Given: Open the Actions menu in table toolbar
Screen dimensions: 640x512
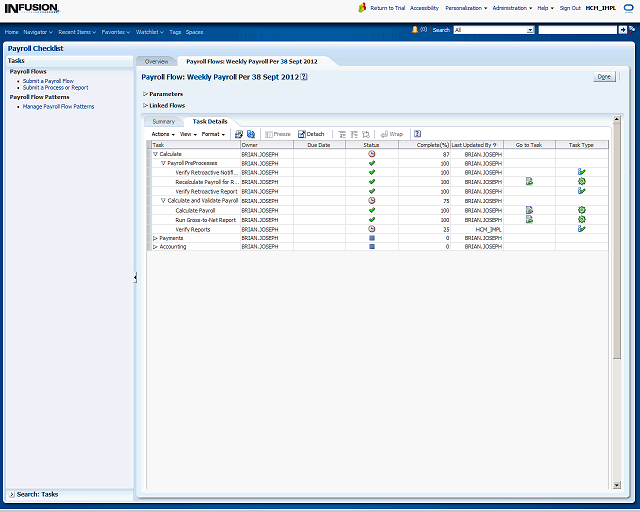Looking at the screenshot, I should (x=163, y=134).
